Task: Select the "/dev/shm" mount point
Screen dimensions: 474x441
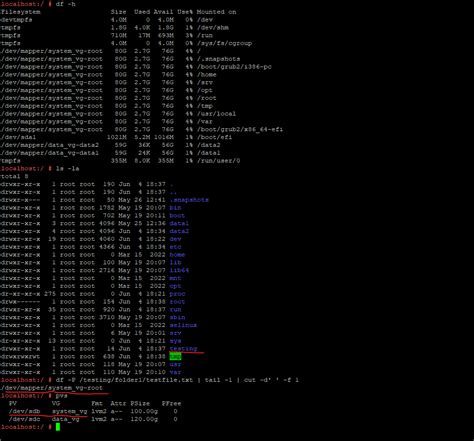Action: pos(213,28)
